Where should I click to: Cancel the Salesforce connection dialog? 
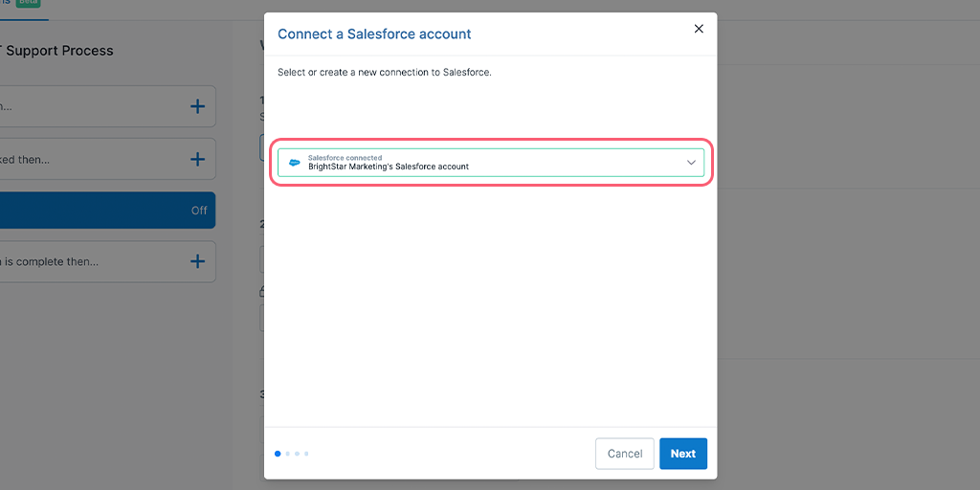pyautogui.click(x=625, y=454)
